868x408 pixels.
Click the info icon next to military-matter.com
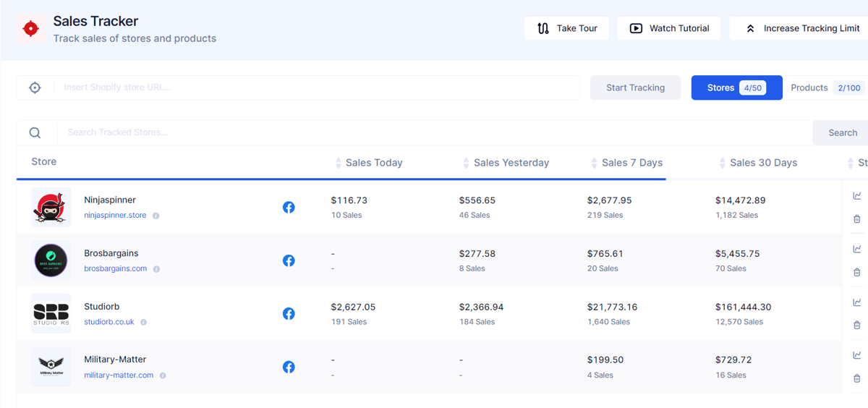point(163,375)
